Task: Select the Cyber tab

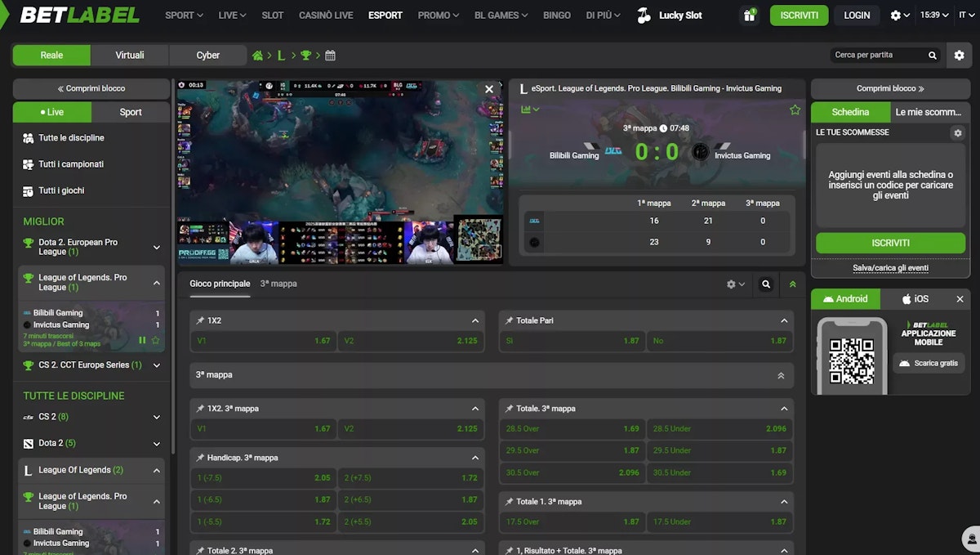Action: [208, 56]
